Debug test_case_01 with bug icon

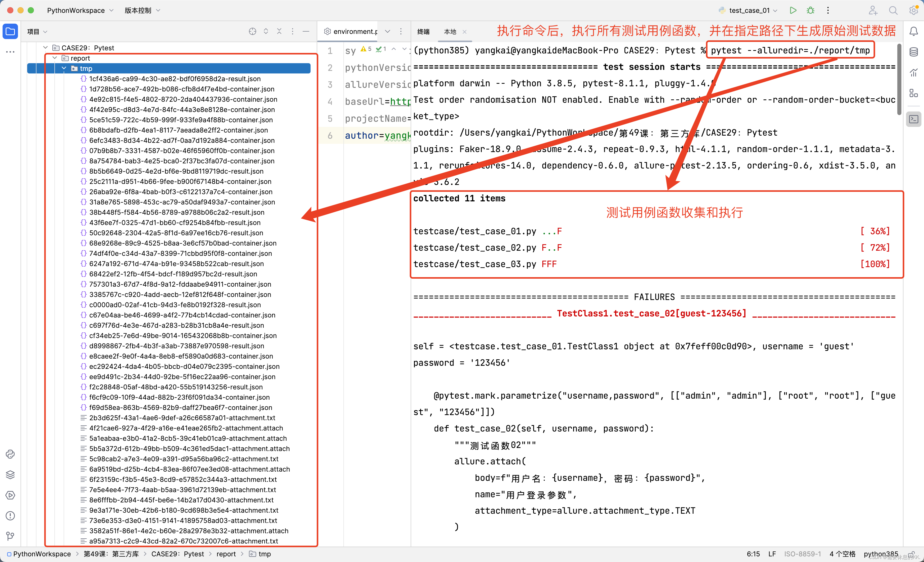810,11
